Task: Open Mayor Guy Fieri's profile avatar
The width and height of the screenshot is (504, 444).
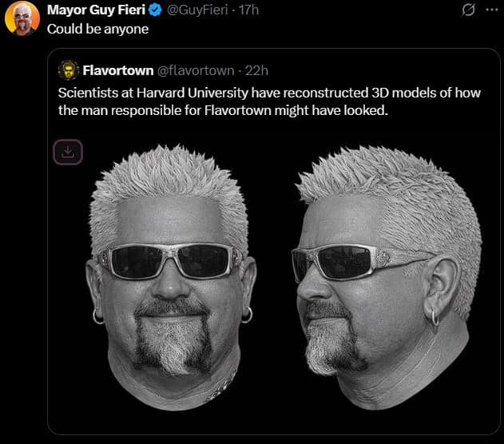Action: point(22,18)
